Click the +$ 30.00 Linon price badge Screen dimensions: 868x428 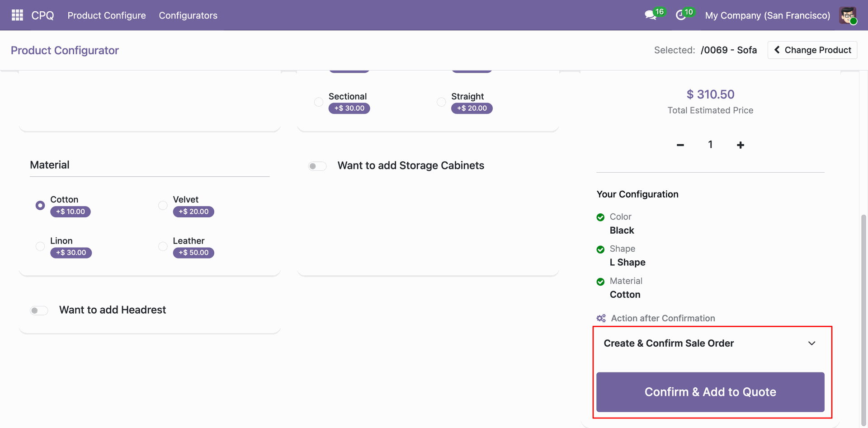(x=71, y=253)
